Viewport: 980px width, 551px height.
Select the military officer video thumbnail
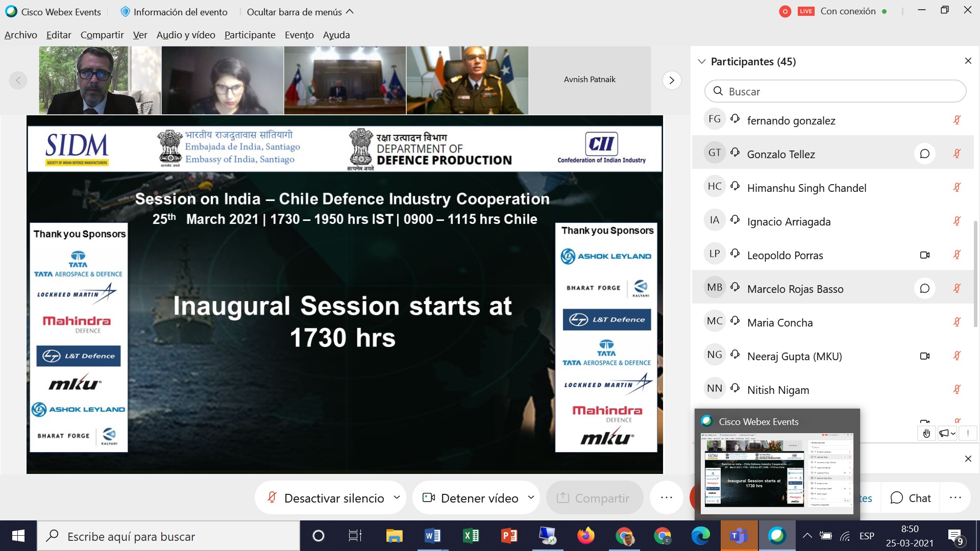[468, 80]
